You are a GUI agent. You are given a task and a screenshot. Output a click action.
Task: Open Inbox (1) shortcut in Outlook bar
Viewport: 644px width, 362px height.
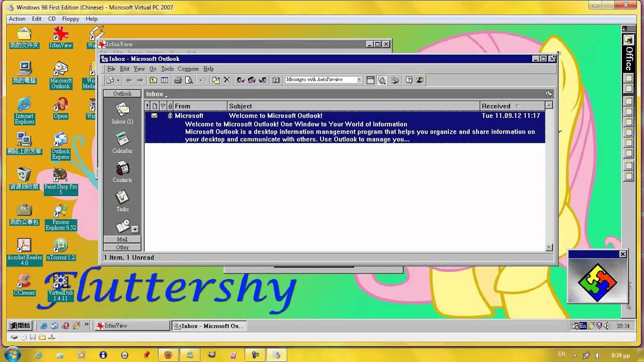(122, 113)
